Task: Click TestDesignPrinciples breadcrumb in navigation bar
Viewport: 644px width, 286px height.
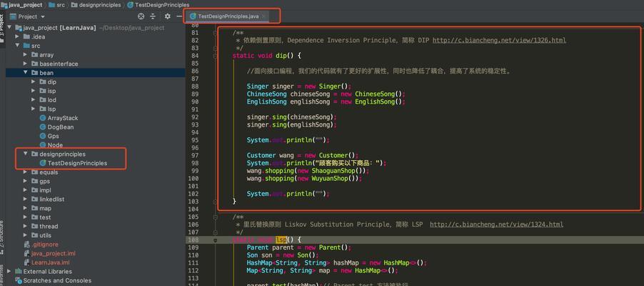Action: click(158, 5)
